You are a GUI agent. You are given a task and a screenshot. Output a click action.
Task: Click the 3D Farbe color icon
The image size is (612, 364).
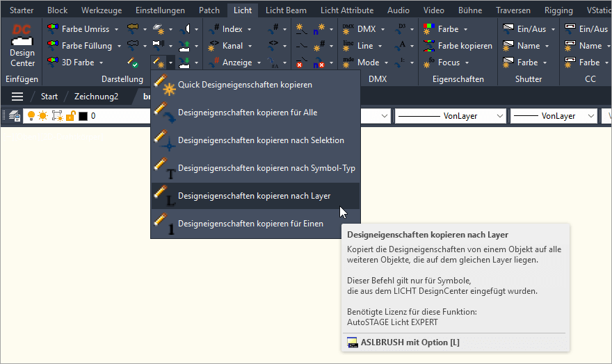tap(53, 63)
